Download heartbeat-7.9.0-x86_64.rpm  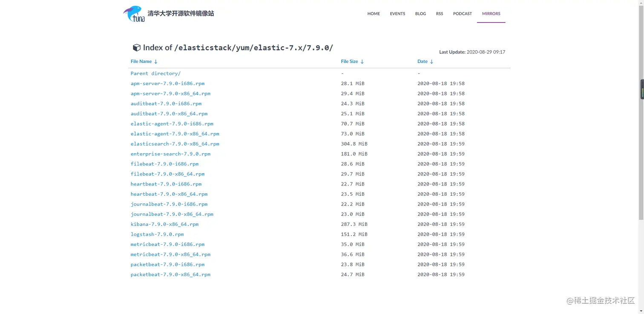point(169,194)
